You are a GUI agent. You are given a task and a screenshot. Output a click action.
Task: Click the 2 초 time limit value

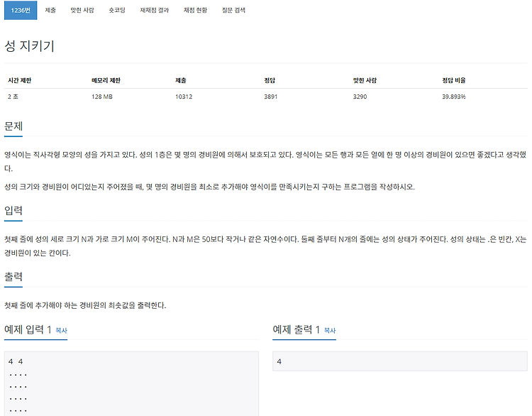coord(13,97)
